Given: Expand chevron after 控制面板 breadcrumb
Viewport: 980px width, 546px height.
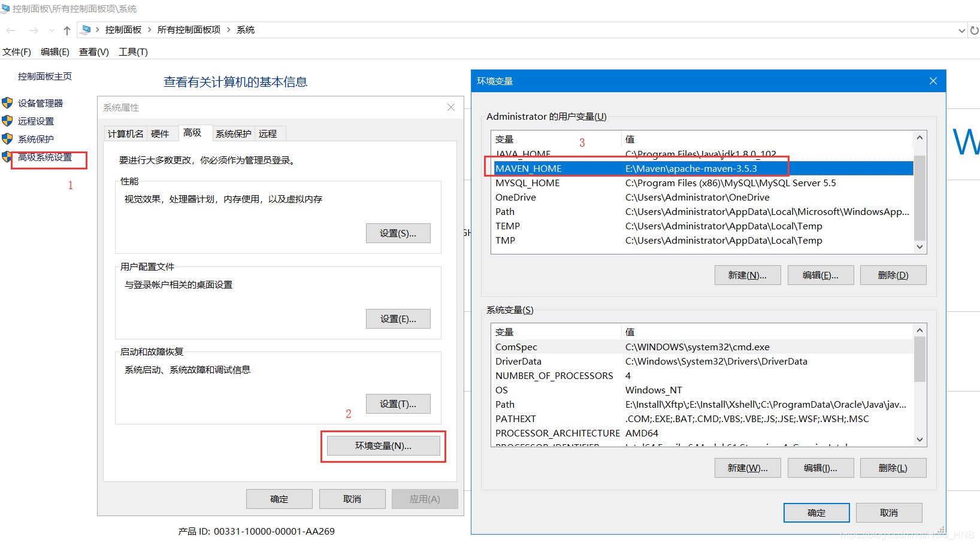Looking at the screenshot, I should [x=150, y=30].
